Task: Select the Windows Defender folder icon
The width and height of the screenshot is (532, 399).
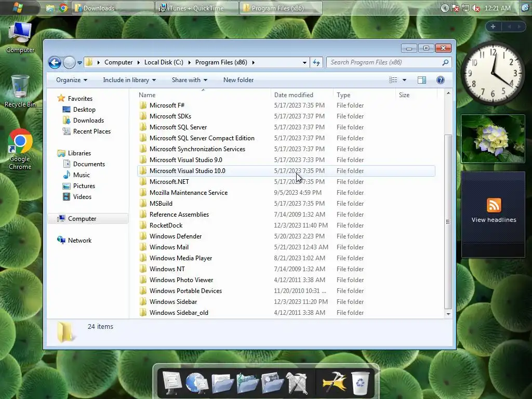Action: coord(143,236)
